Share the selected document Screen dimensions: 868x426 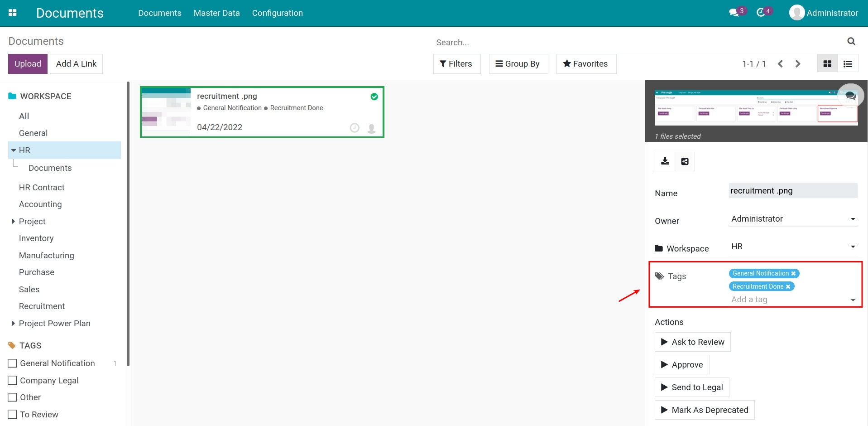(x=684, y=161)
